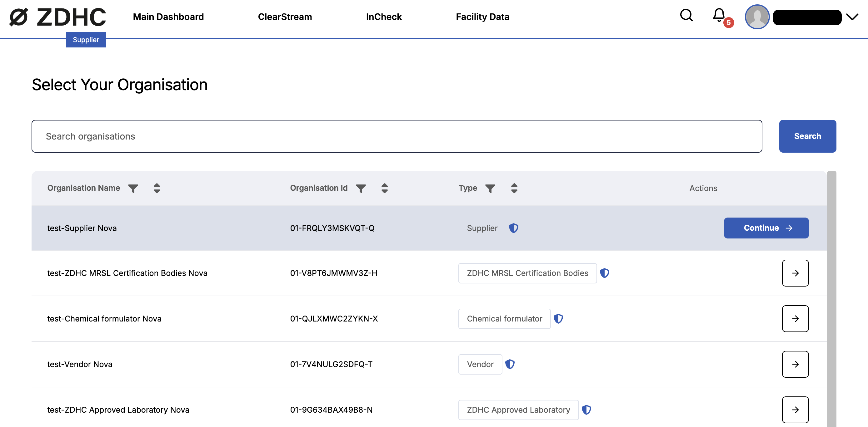Click the blue Search button
The height and width of the screenshot is (427, 868).
(807, 136)
